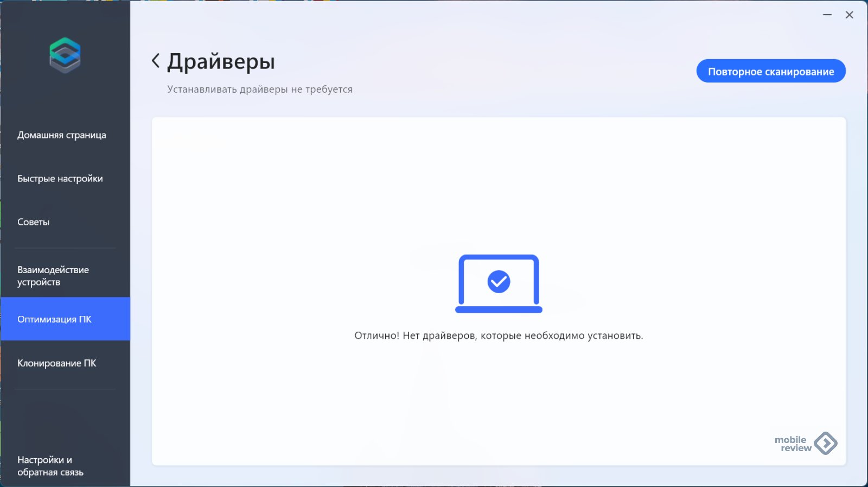This screenshot has height=487, width=868.
Task: Select Быстрые настройки in the sidebar
Action: 60,179
